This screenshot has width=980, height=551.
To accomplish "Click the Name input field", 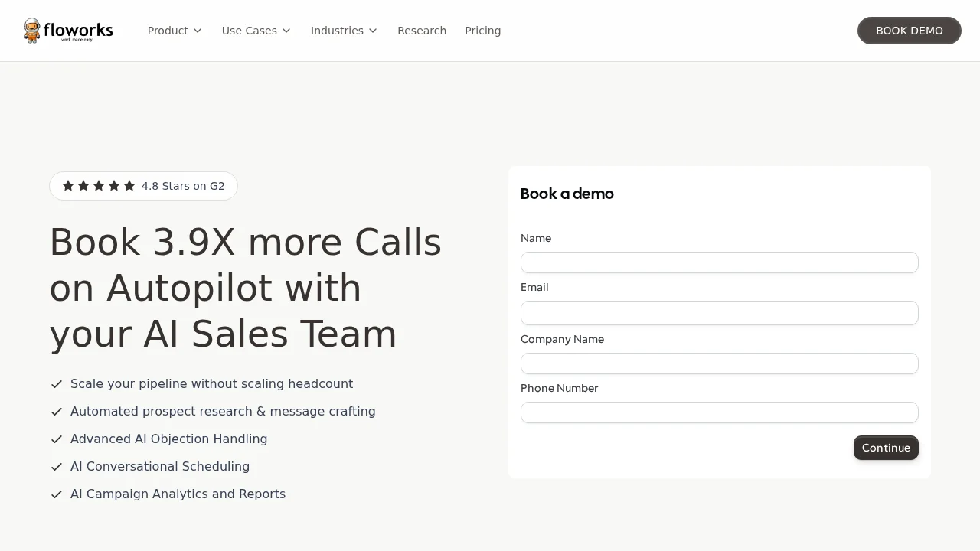I will (720, 262).
